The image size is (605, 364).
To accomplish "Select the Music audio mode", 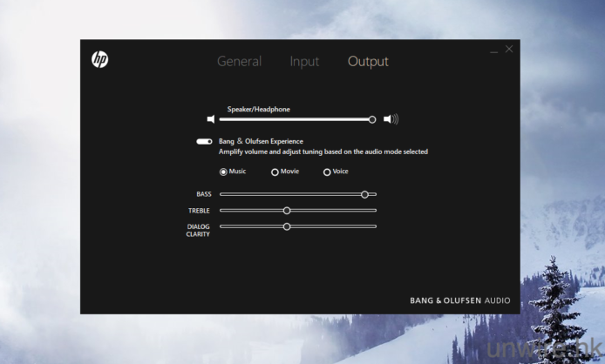I will point(223,172).
